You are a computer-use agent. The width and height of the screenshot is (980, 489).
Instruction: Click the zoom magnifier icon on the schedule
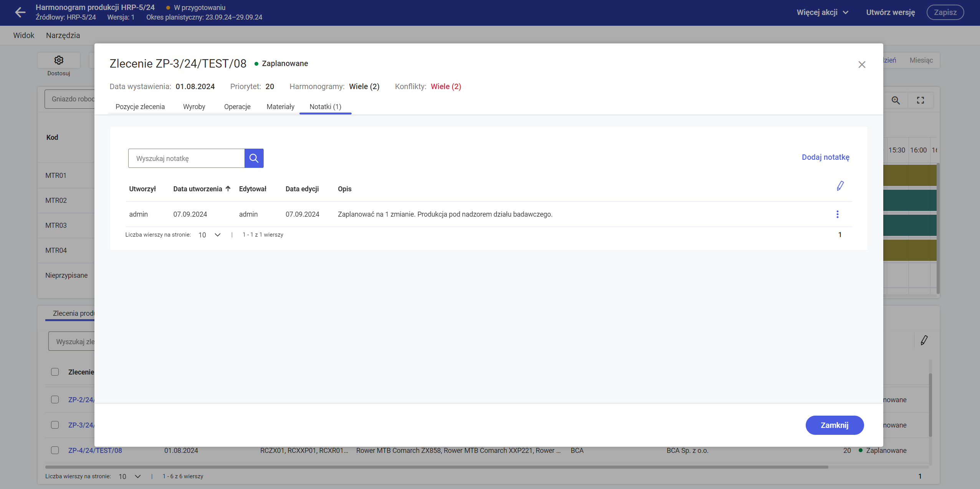(896, 100)
